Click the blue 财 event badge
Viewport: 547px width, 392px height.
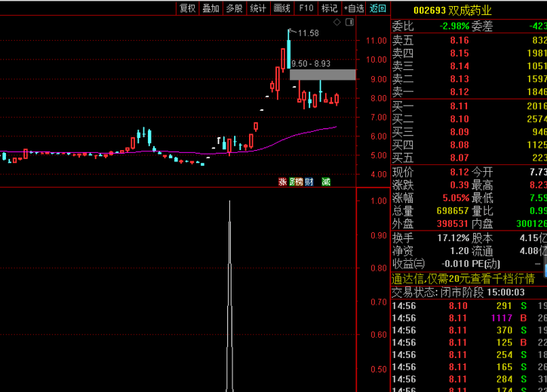click(309, 182)
